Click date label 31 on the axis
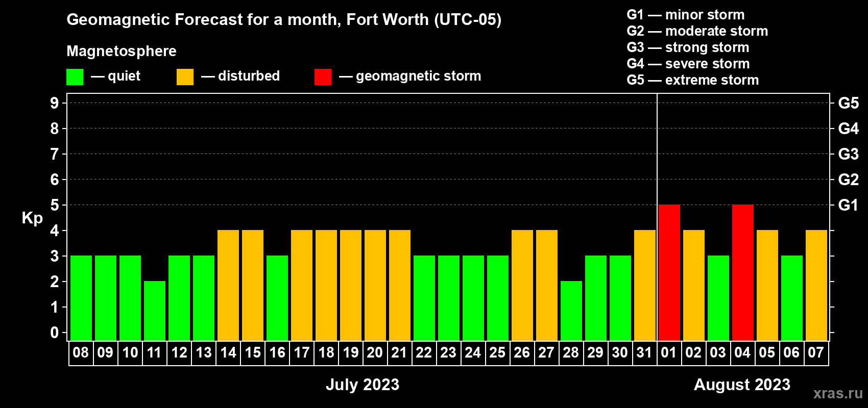 point(644,353)
